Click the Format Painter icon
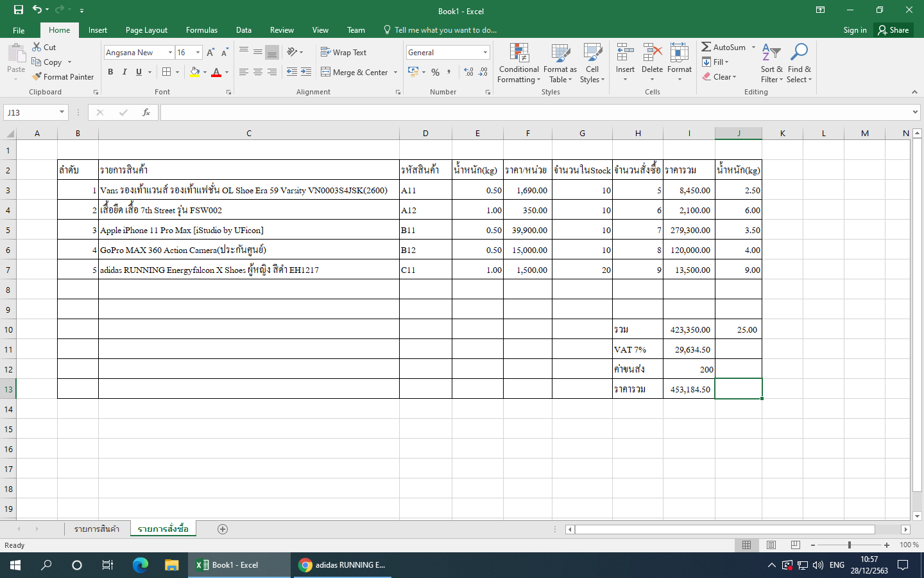The image size is (924, 578). click(37, 76)
